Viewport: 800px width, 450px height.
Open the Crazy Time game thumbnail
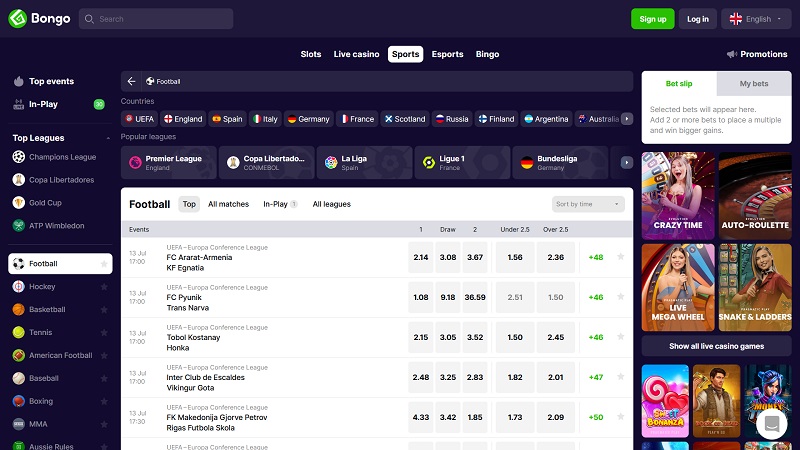678,196
